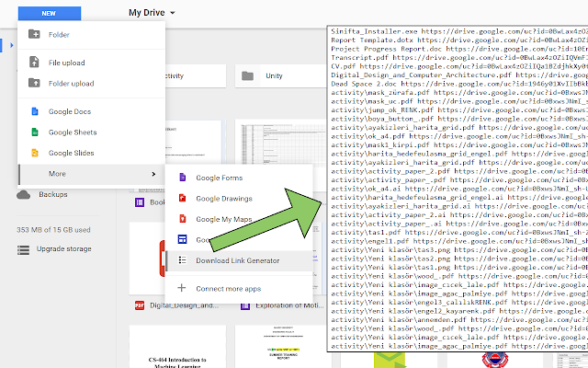Click the Google Sheets icon
This screenshot has width=588, height=368.
click(35, 132)
